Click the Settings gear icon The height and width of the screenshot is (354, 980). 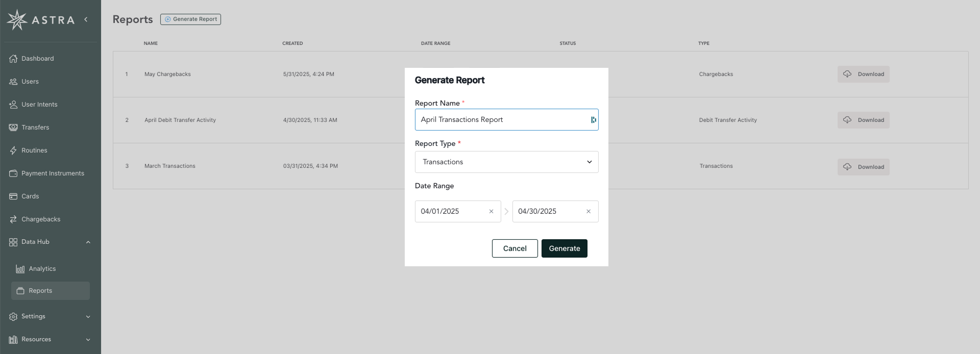pos(13,317)
